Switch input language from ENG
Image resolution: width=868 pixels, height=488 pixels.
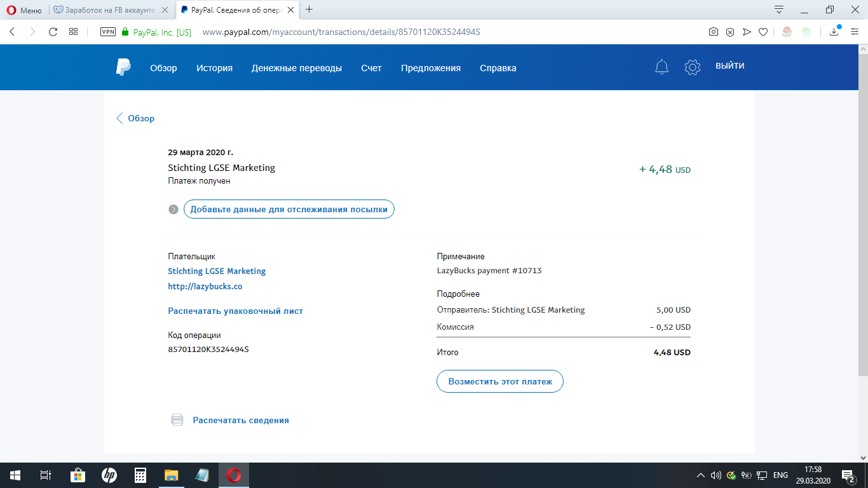780,475
